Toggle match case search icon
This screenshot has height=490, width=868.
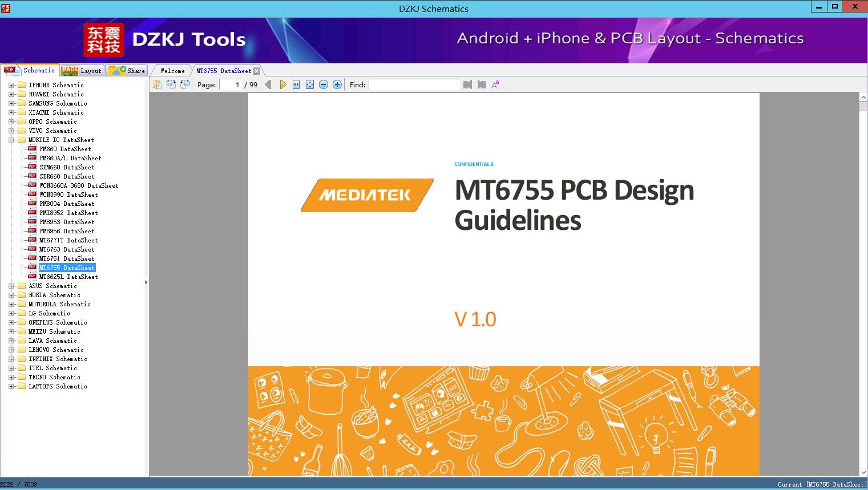click(495, 84)
